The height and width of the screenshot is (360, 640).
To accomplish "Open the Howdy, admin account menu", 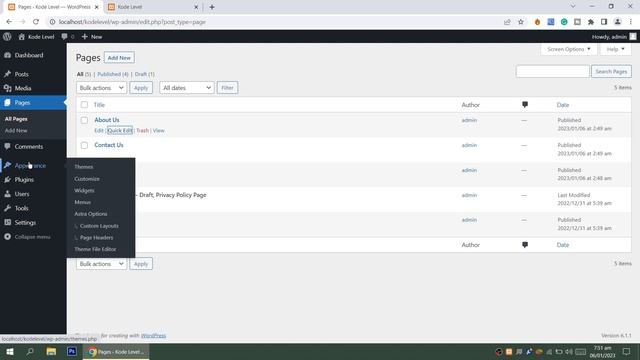I will (x=613, y=37).
